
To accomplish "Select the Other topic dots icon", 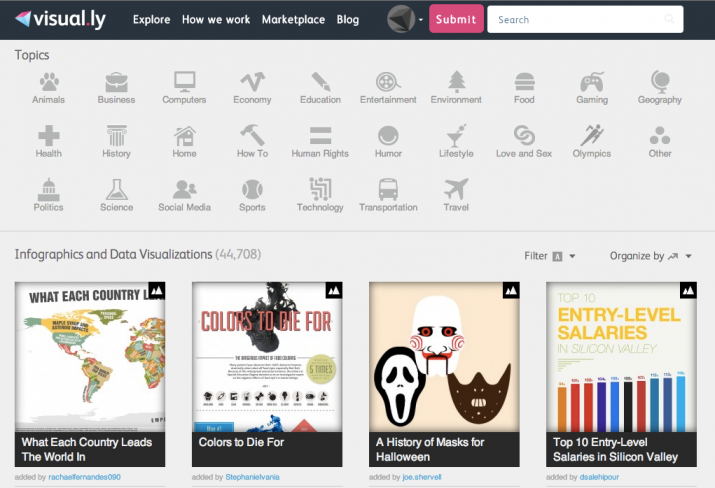I will click(660, 135).
